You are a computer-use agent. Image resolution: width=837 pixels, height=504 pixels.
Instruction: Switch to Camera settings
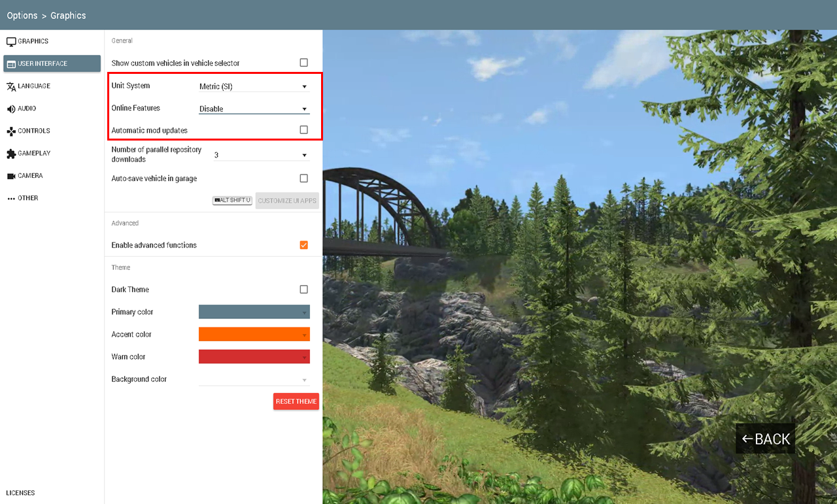pos(52,176)
